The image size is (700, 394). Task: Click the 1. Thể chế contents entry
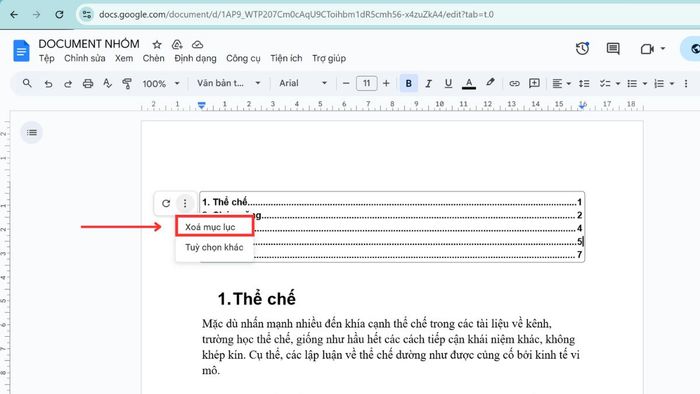click(x=392, y=202)
